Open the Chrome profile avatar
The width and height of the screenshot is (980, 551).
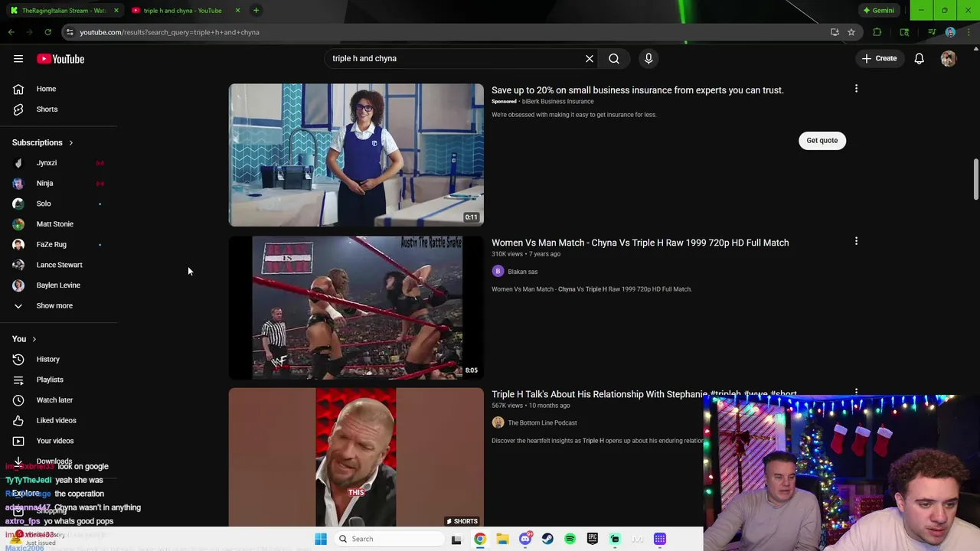[x=950, y=32]
